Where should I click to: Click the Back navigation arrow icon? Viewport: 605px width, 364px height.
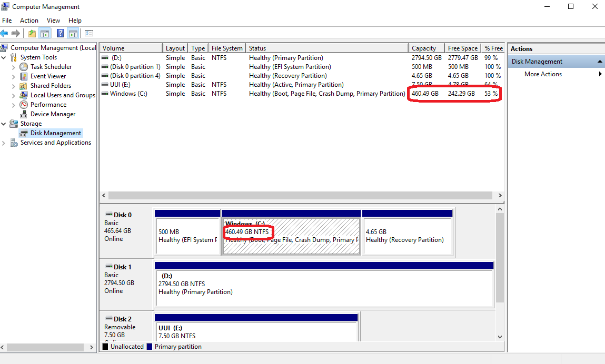coord(5,33)
